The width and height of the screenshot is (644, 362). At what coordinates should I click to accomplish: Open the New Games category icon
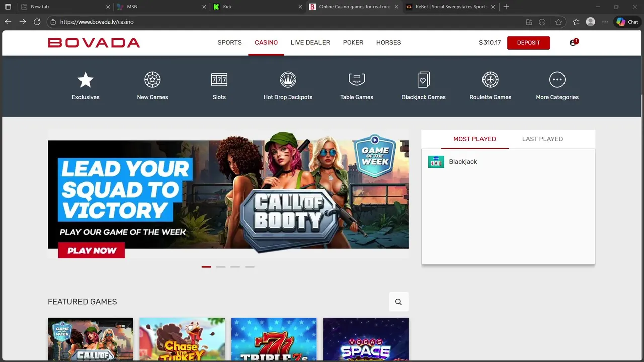click(152, 80)
